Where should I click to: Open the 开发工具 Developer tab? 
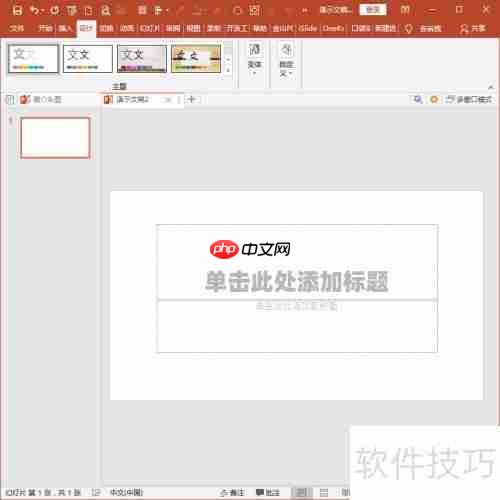pos(237,28)
